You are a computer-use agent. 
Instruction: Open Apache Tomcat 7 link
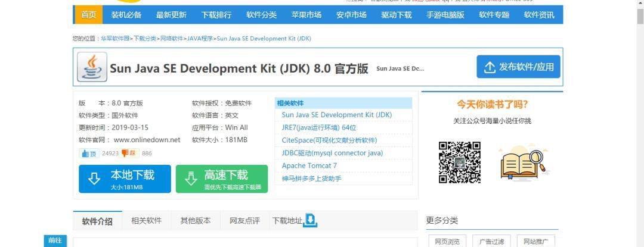tap(309, 165)
